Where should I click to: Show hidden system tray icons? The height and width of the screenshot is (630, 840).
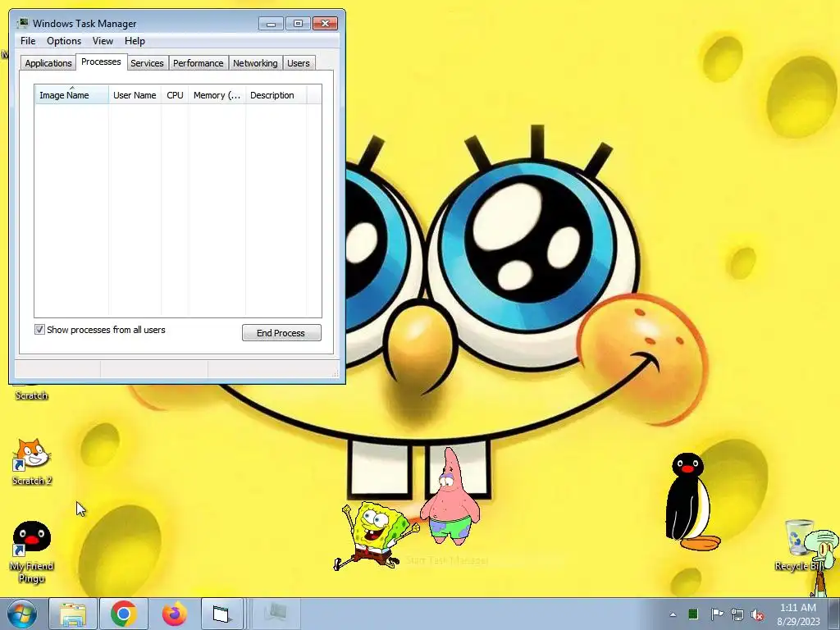click(673, 614)
